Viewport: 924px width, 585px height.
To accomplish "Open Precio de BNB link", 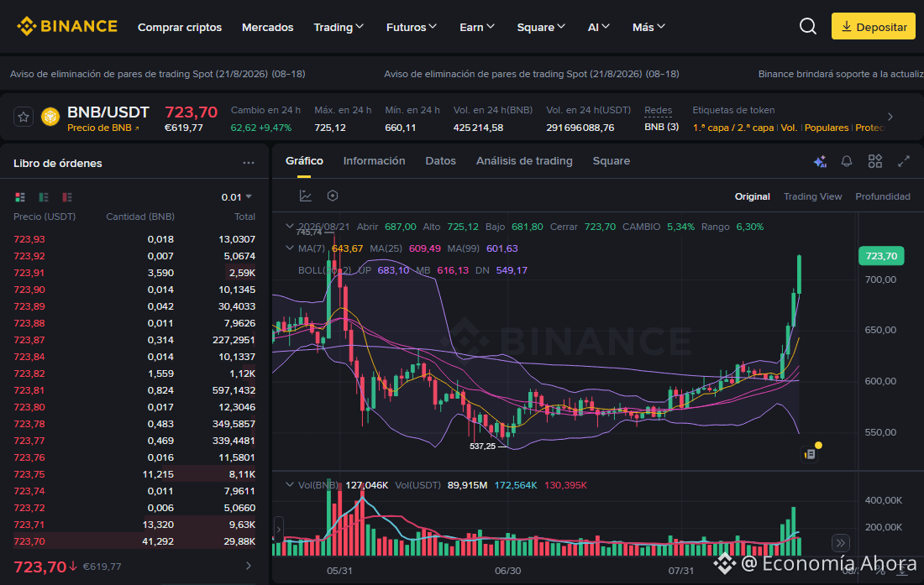I will 103,128.
